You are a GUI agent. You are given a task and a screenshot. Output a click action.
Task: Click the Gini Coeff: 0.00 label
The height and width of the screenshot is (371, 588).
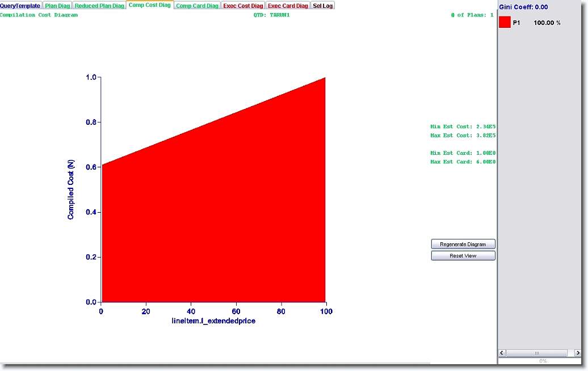[523, 7]
